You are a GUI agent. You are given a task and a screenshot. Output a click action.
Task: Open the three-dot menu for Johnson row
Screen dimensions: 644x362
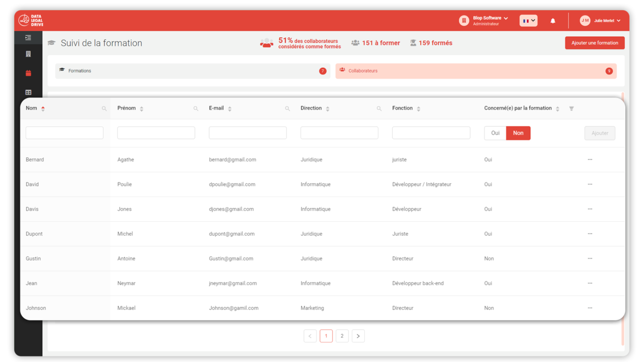click(590, 308)
